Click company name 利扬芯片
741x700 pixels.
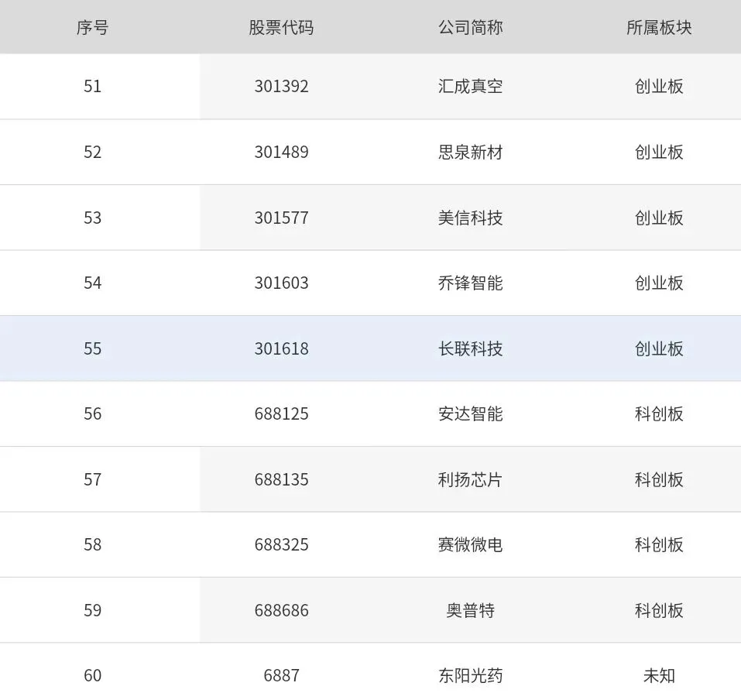point(470,479)
